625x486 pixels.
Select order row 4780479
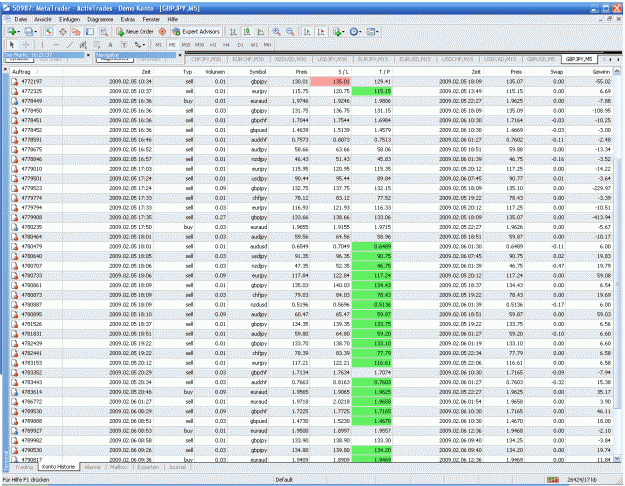click(x=311, y=246)
